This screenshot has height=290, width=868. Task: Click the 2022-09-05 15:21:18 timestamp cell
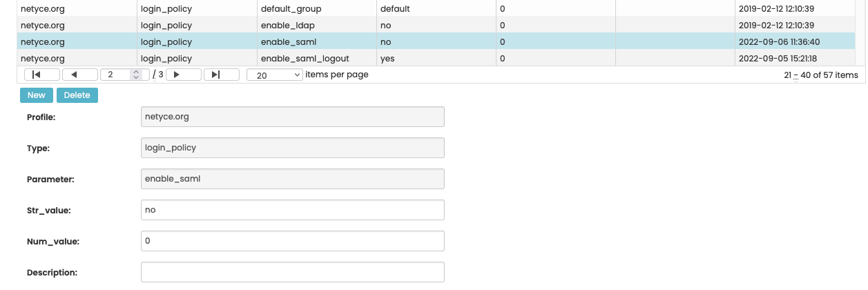pos(778,59)
